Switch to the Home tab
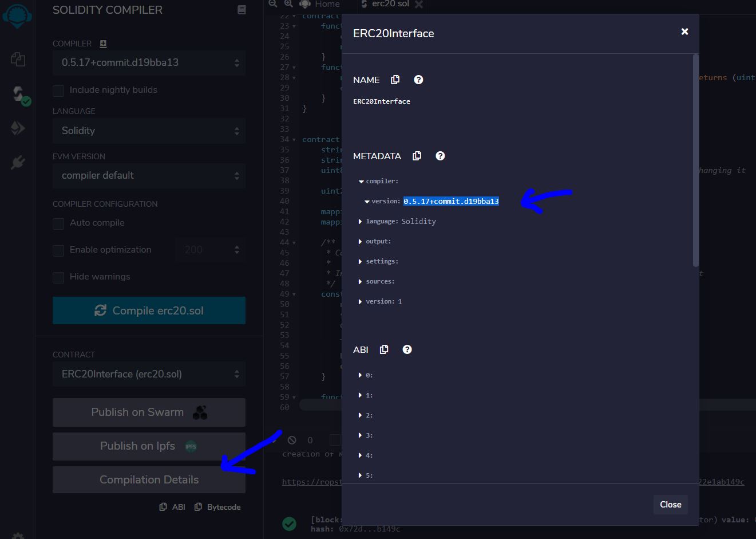The image size is (756, 539). 320,4
